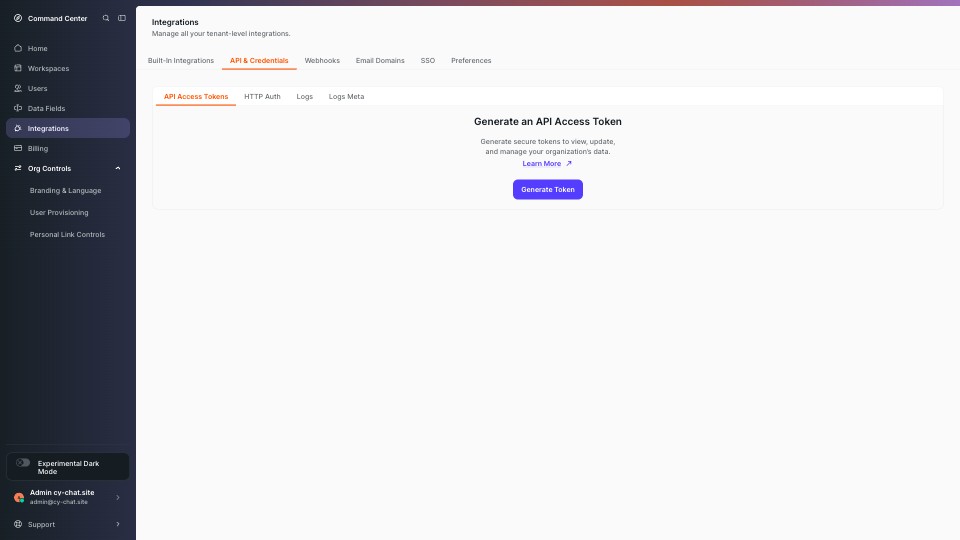960x540 pixels.
Task: Open the Email Domains tab
Action: [x=380, y=61]
